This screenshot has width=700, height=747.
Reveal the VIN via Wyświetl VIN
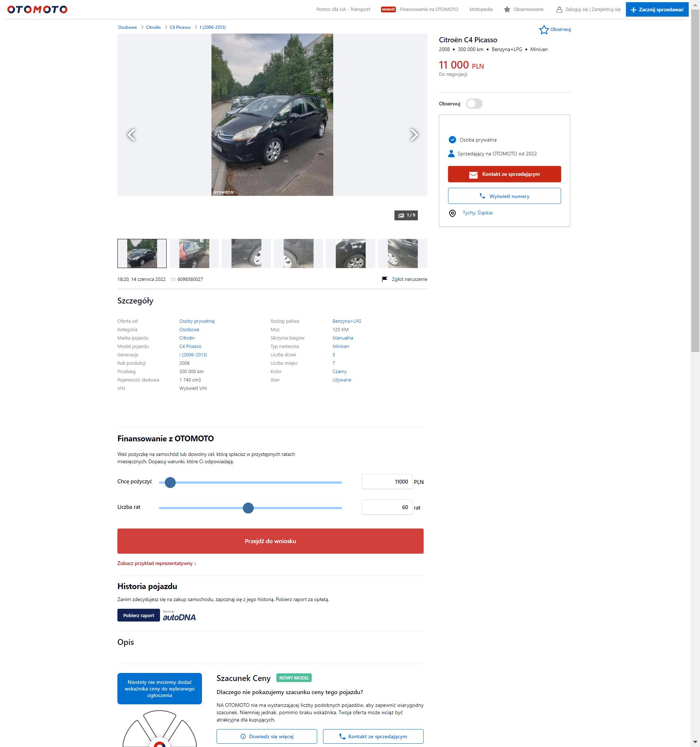click(193, 388)
